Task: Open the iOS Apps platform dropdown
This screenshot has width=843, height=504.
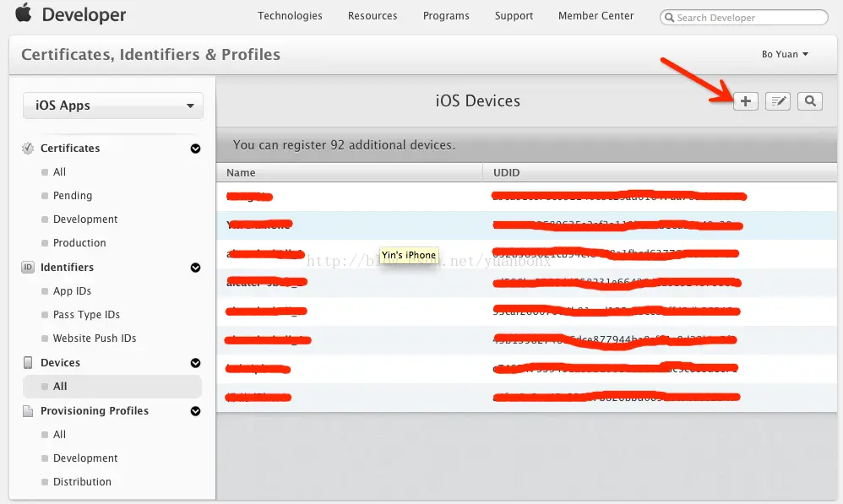Action: [x=113, y=106]
